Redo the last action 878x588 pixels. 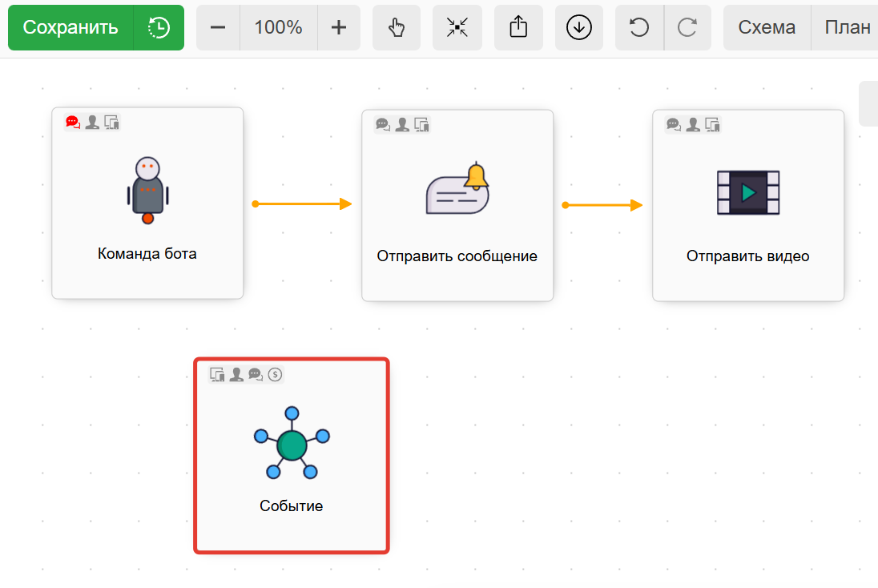tap(687, 27)
